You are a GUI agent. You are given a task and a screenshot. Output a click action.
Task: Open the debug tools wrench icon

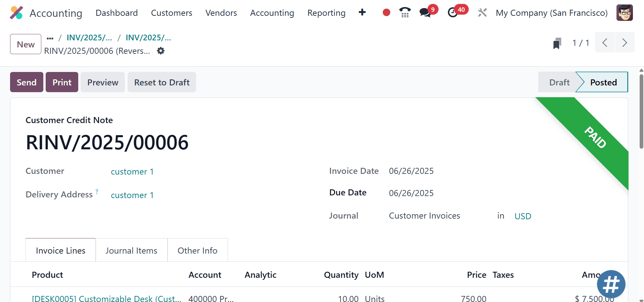482,12
